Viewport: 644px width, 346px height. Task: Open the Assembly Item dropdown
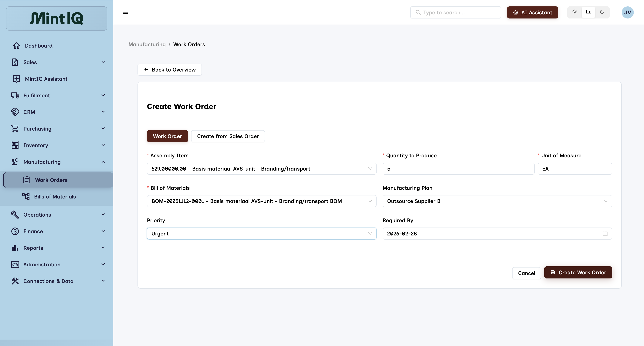(262, 169)
